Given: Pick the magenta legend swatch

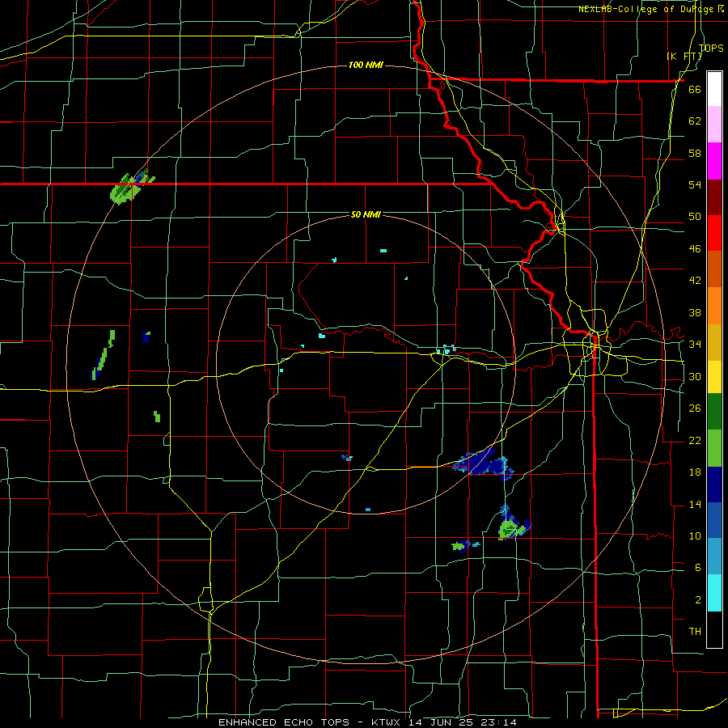Looking at the screenshot, I should [x=714, y=161].
